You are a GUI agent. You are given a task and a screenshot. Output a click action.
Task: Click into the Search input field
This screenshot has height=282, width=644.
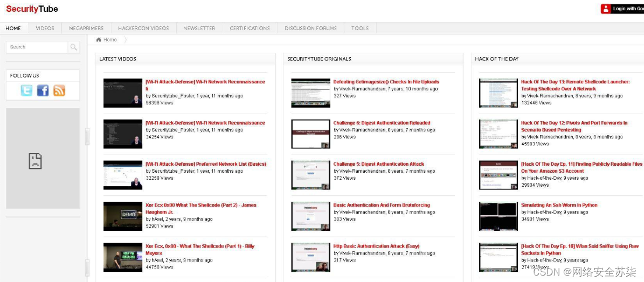[37, 47]
